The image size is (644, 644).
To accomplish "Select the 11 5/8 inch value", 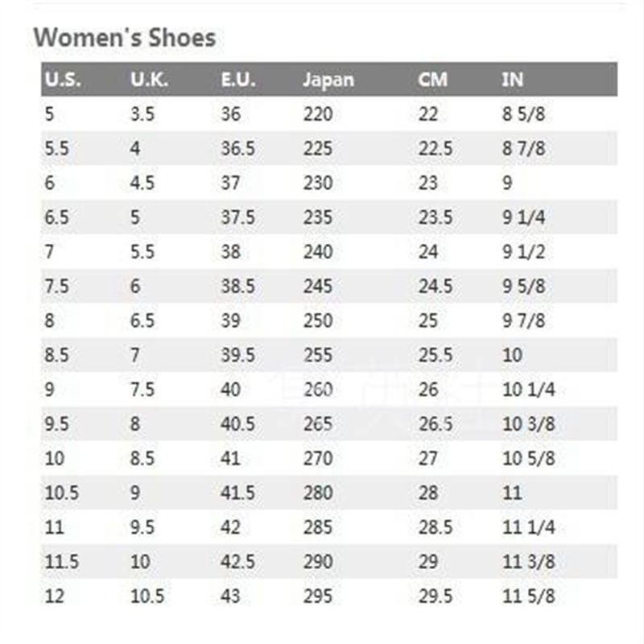I will 529,597.
